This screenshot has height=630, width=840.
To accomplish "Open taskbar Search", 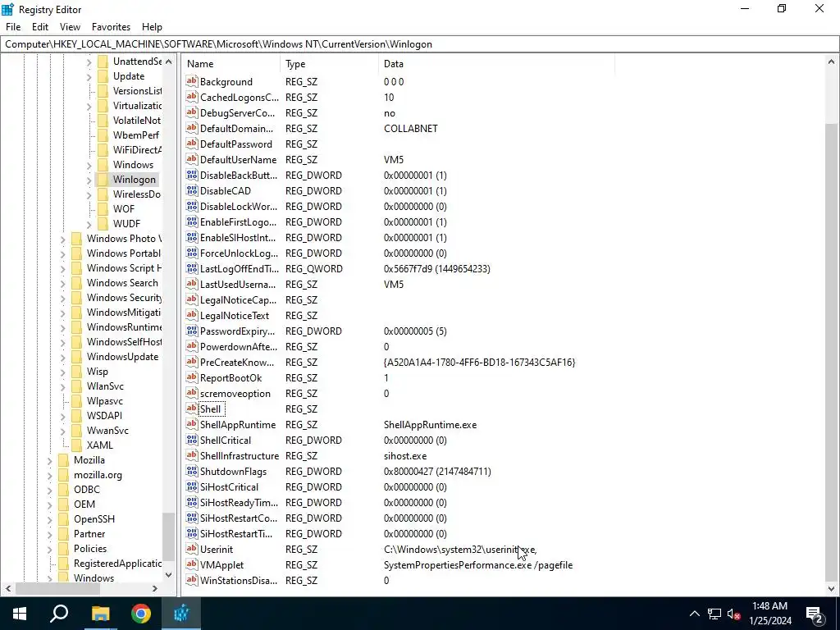I will click(x=59, y=614).
